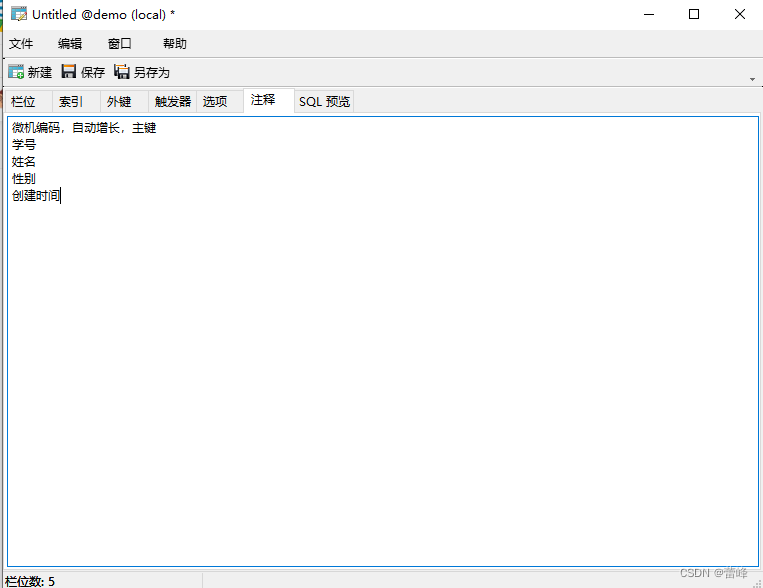The image size is (763, 588).
Task: Click the 保存 floppy disk icon
Action: (69, 71)
